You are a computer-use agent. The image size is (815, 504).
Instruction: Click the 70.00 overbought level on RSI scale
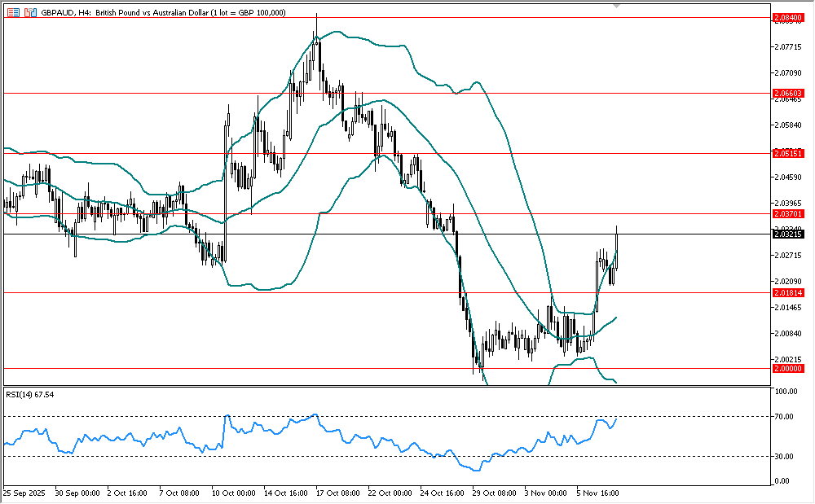click(x=785, y=417)
